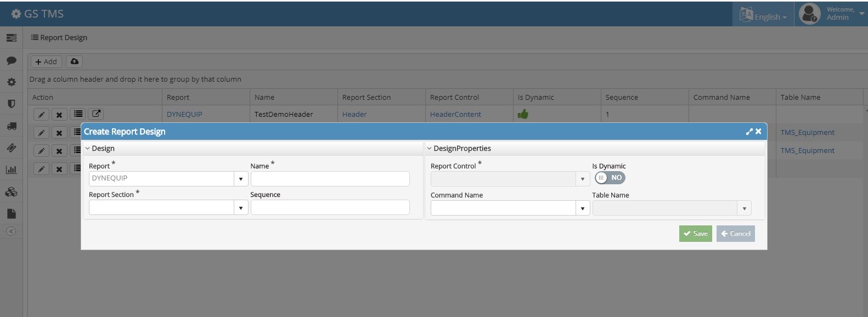This screenshot has width=868, height=317.
Task: Open the English language dropdown
Action: tap(763, 15)
